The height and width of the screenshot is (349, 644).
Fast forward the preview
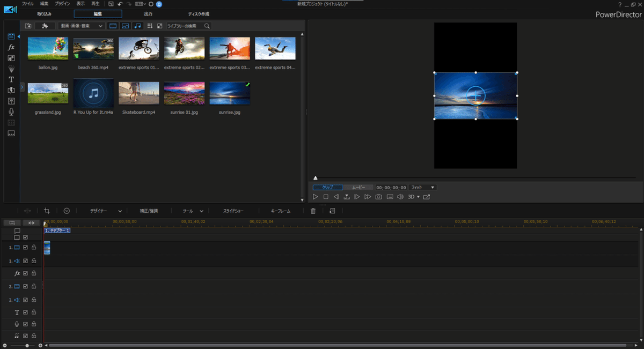[368, 197]
